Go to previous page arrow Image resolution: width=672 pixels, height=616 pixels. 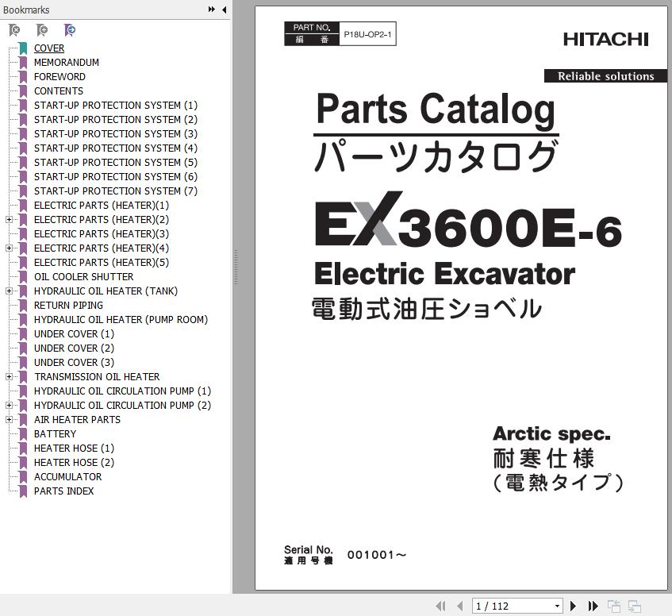(x=460, y=606)
